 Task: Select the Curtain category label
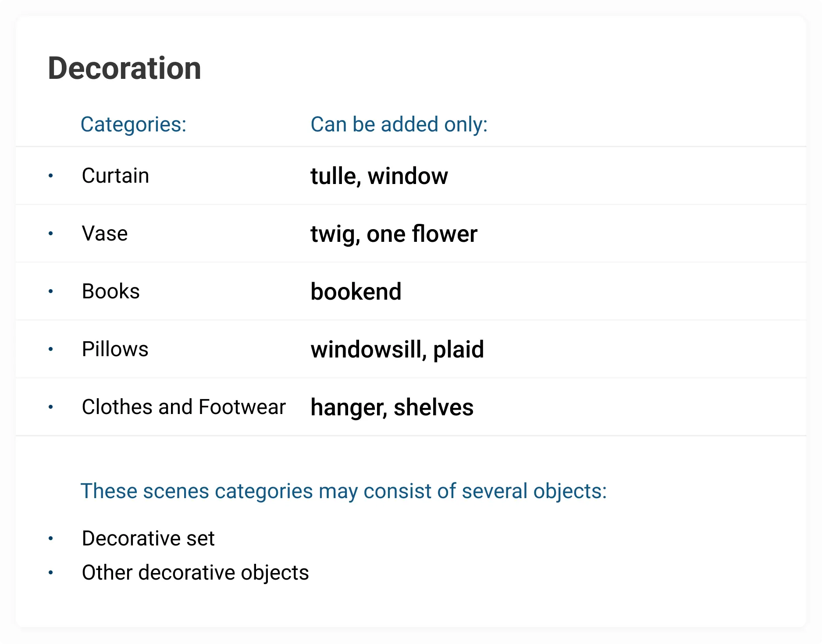115,176
